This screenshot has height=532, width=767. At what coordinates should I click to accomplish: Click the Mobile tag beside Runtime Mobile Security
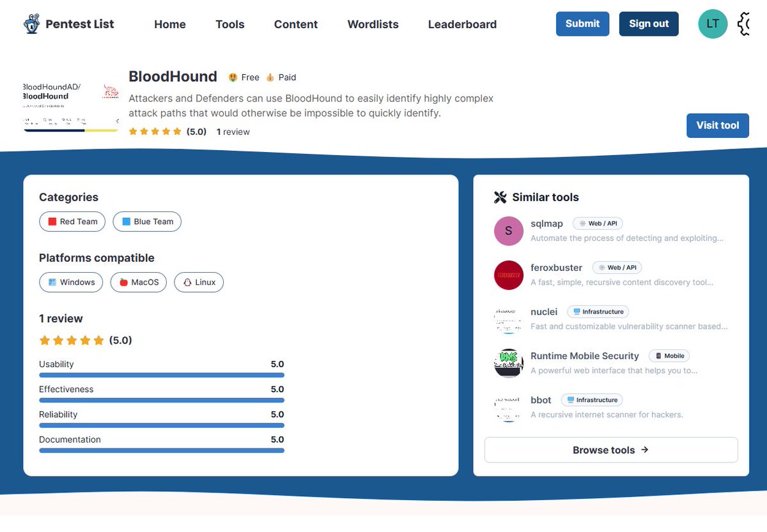point(669,356)
